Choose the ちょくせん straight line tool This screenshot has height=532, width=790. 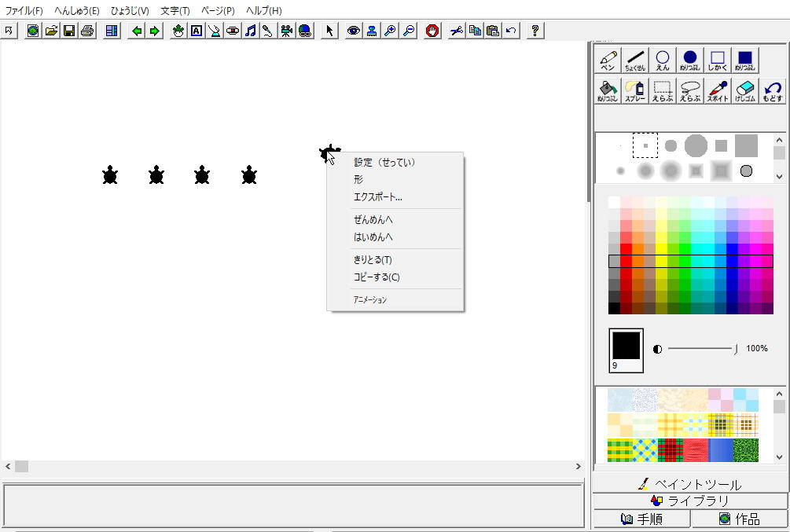635,61
